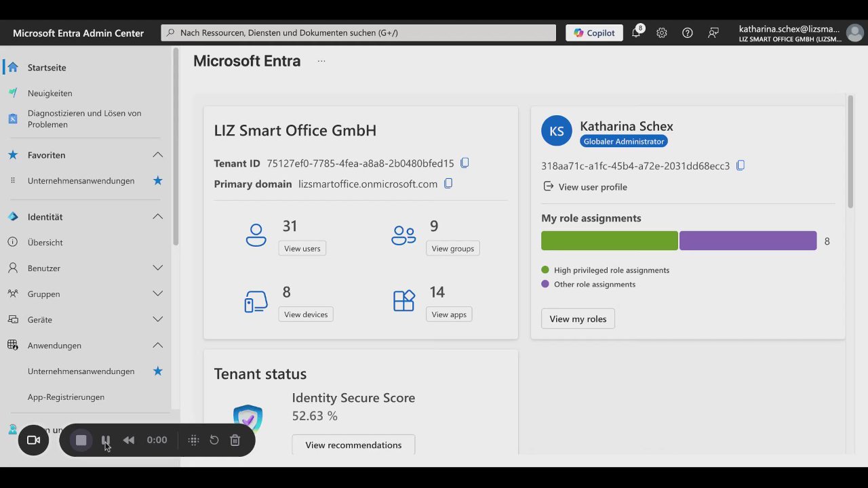Collapse the Identität section

[158, 217]
